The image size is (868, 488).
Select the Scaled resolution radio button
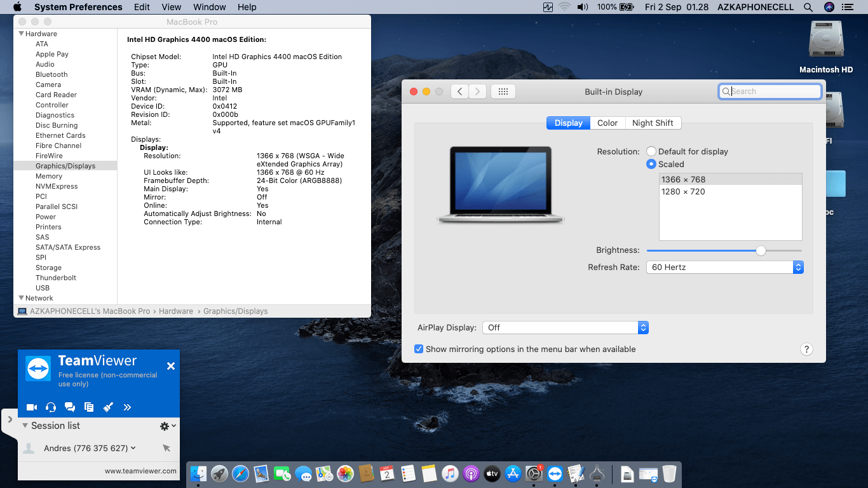[x=651, y=164]
